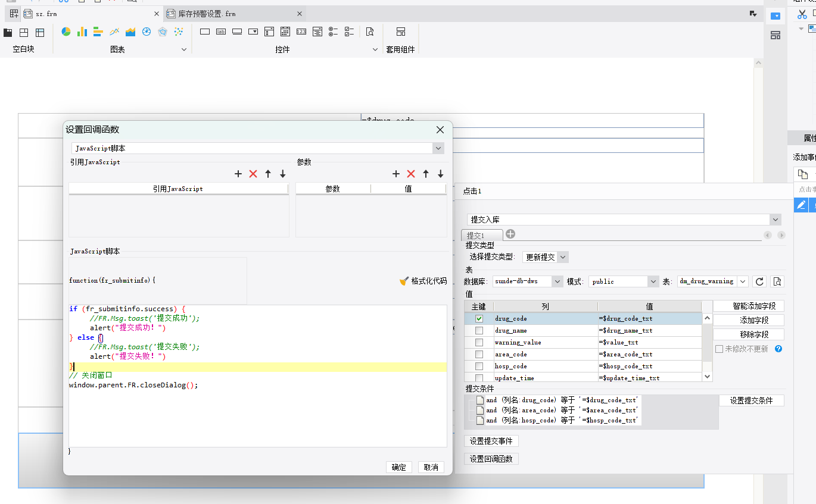Screen dimensions: 816x504
Task: Preview the dm_drug_warning table data
Action: [x=776, y=281]
